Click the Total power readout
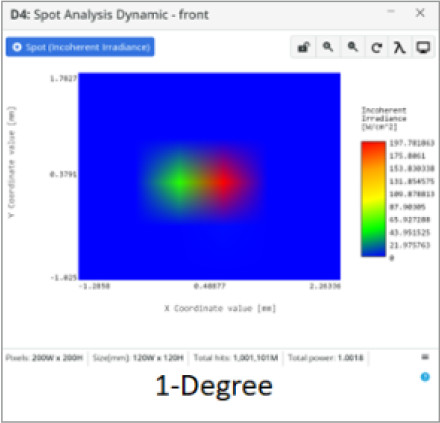Image resolution: width=440 pixels, height=423 pixels. point(325,358)
